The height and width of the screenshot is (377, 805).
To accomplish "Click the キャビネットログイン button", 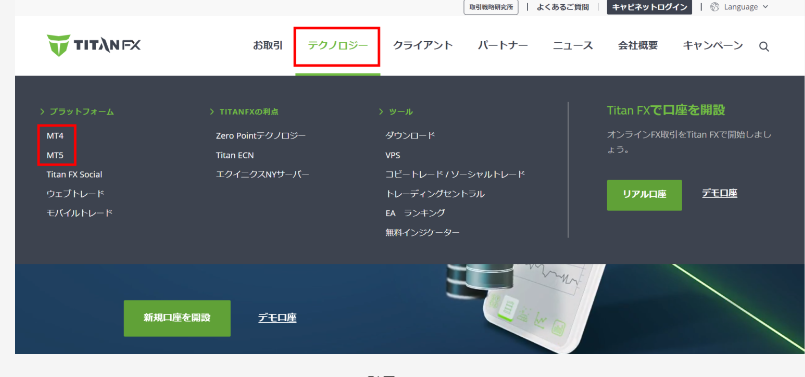I will pyautogui.click(x=649, y=7).
